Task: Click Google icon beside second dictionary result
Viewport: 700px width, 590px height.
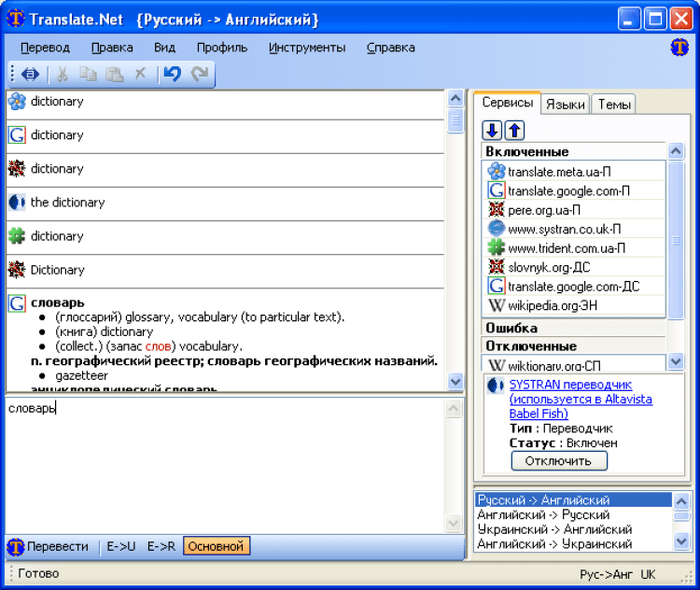Action: (17, 134)
